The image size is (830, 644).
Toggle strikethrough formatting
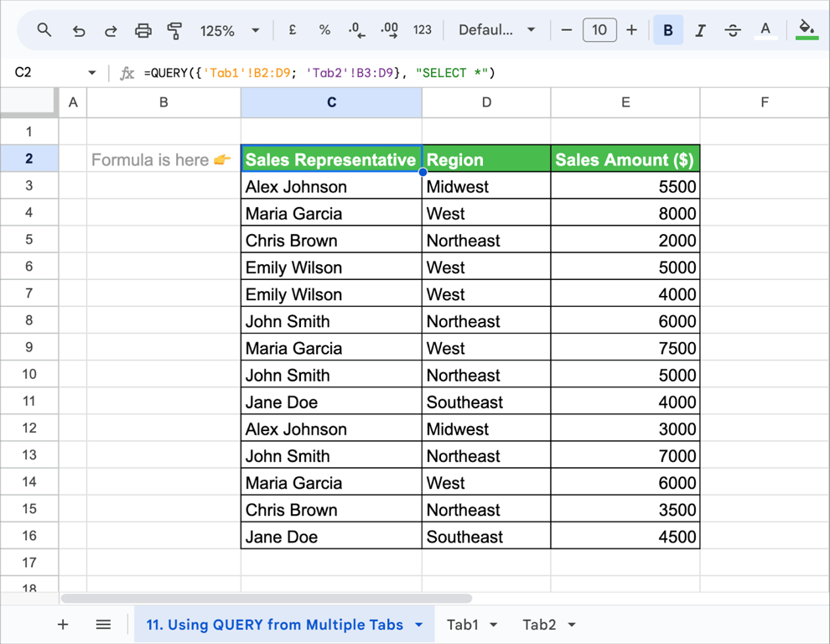(733, 31)
